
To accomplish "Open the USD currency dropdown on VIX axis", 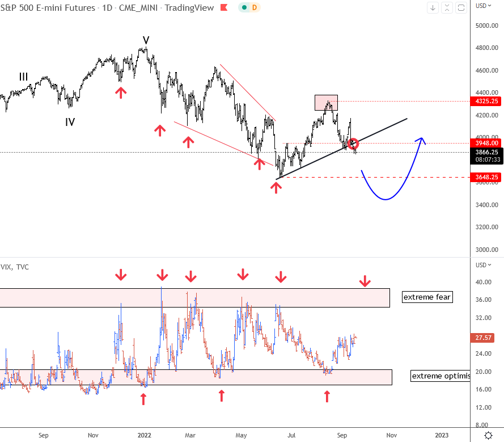I will pos(484,265).
